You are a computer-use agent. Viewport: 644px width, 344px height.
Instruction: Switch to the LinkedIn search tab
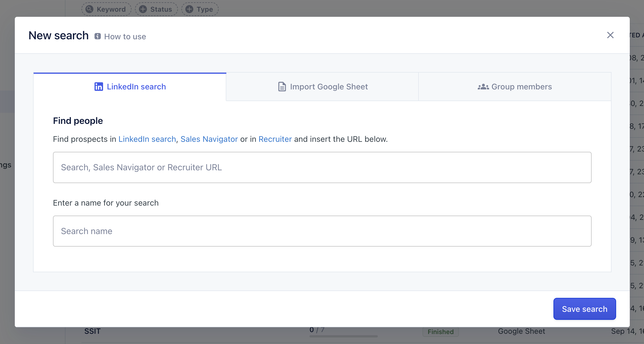tap(130, 87)
